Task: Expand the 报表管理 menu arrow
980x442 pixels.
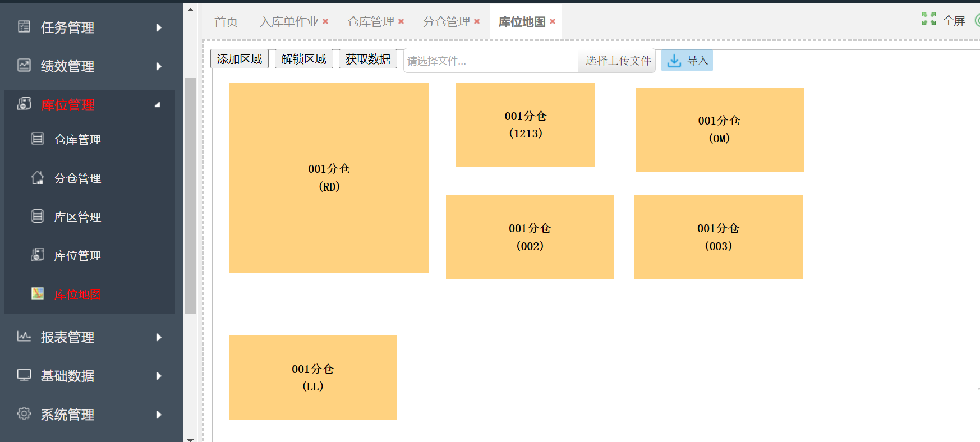Action: pos(159,337)
